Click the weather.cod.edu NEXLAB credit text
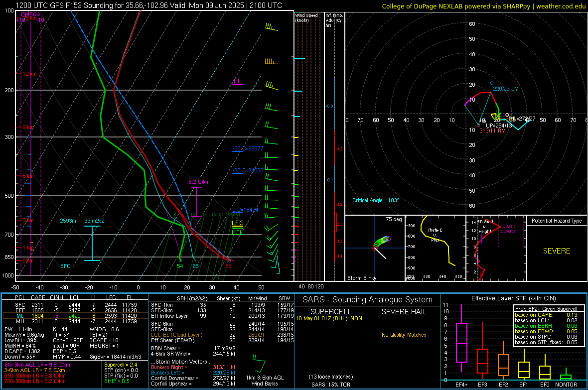Image resolution: width=588 pixels, height=390 pixels. tap(483, 6)
